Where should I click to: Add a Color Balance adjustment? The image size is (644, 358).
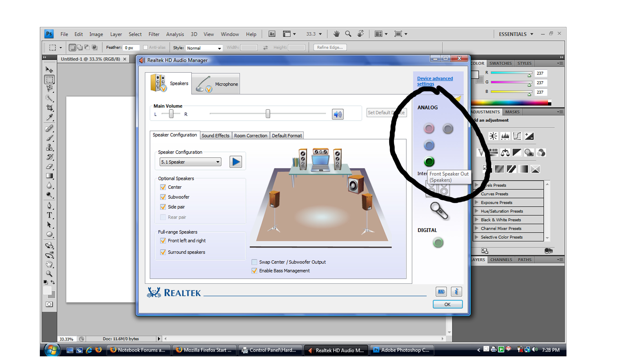click(x=505, y=153)
